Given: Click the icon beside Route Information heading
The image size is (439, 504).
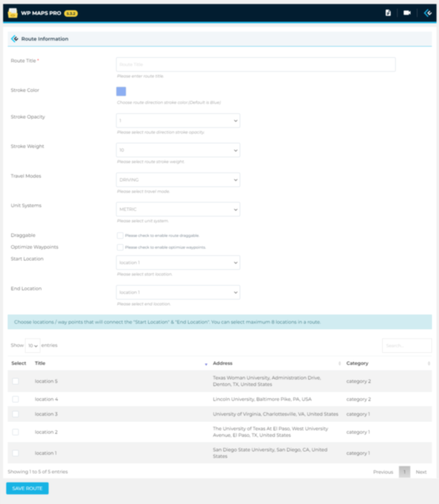Looking at the screenshot, I should 15,39.
